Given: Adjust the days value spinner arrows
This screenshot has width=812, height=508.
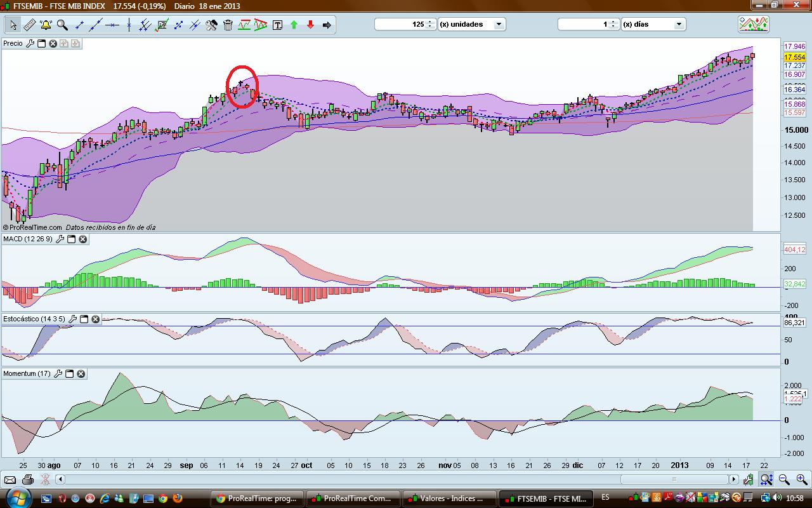Looking at the screenshot, I should (x=613, y=24).
